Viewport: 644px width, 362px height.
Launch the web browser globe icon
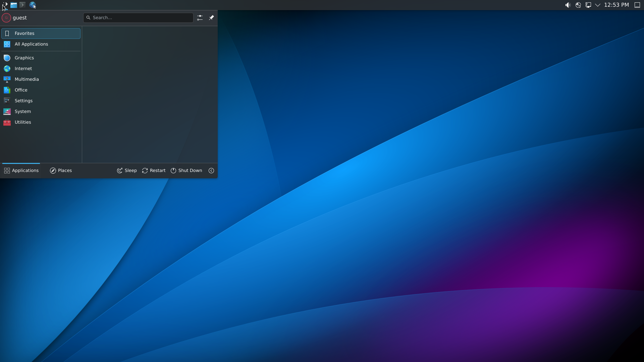click(33, 5)
